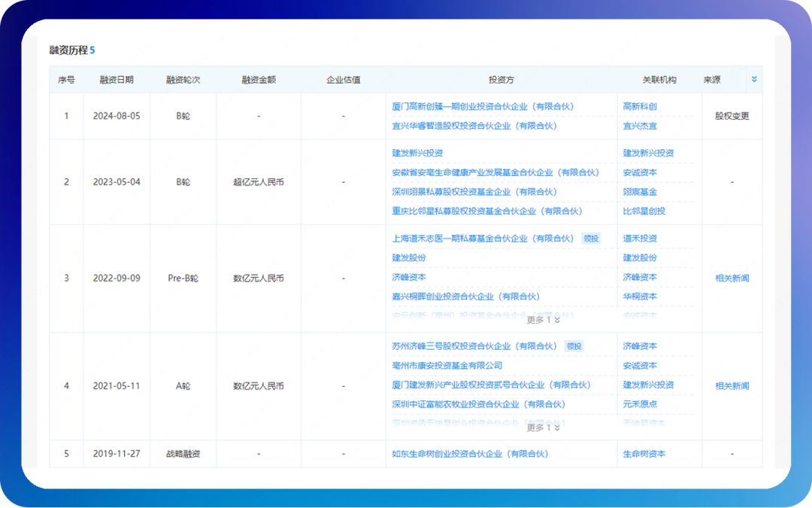The image size is (812, 508).
Task: Open 宜兴杰宜 related institution link
Action: click(x=640, y=126)
